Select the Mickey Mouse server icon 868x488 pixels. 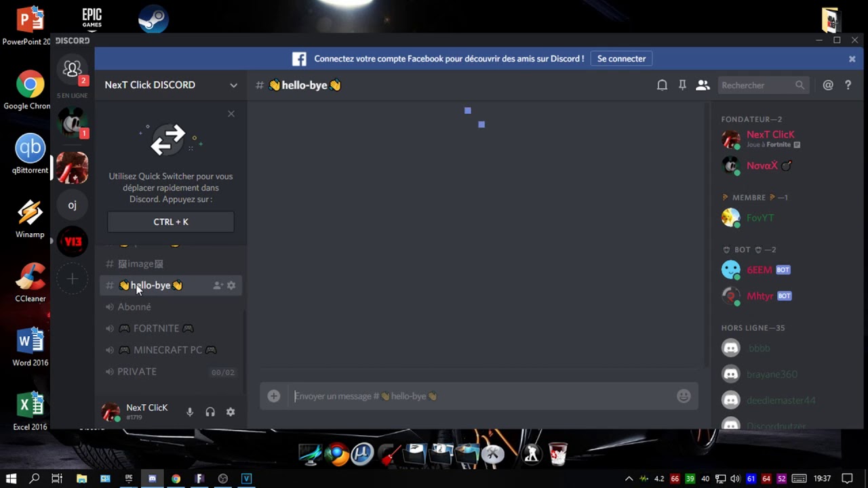coord(72,122)
